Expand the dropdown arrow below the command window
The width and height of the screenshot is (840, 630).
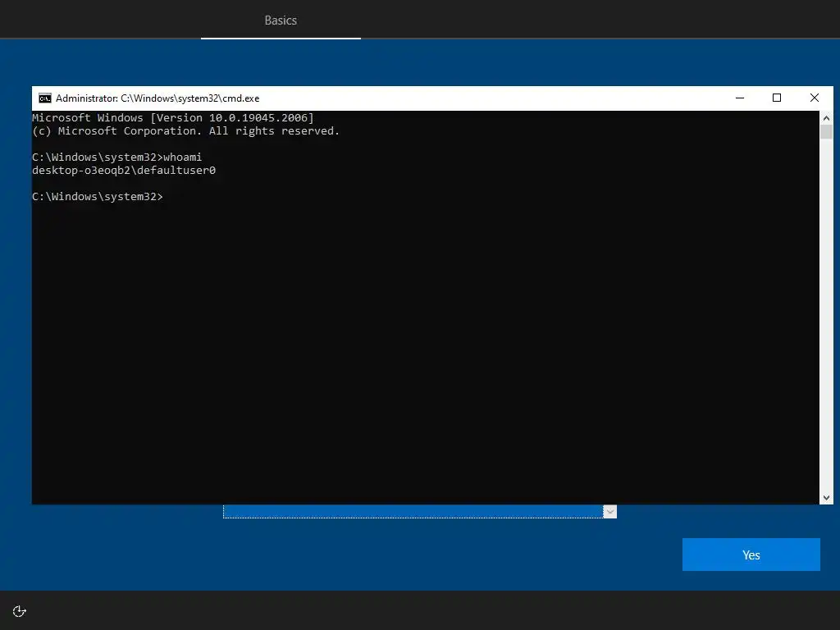click(x=609, y=512)
